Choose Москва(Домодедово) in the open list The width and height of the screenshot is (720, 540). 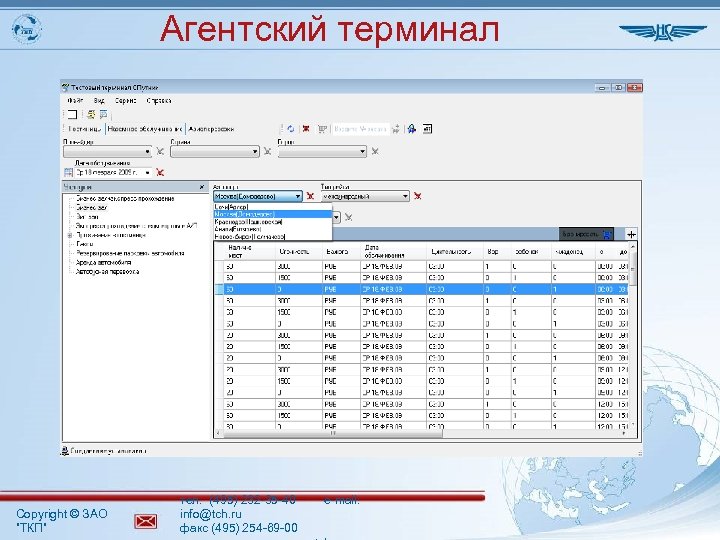pos(273,214)
